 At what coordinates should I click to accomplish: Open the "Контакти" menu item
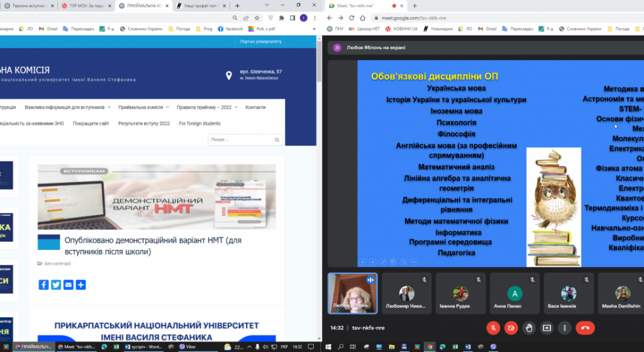point(255,107)
